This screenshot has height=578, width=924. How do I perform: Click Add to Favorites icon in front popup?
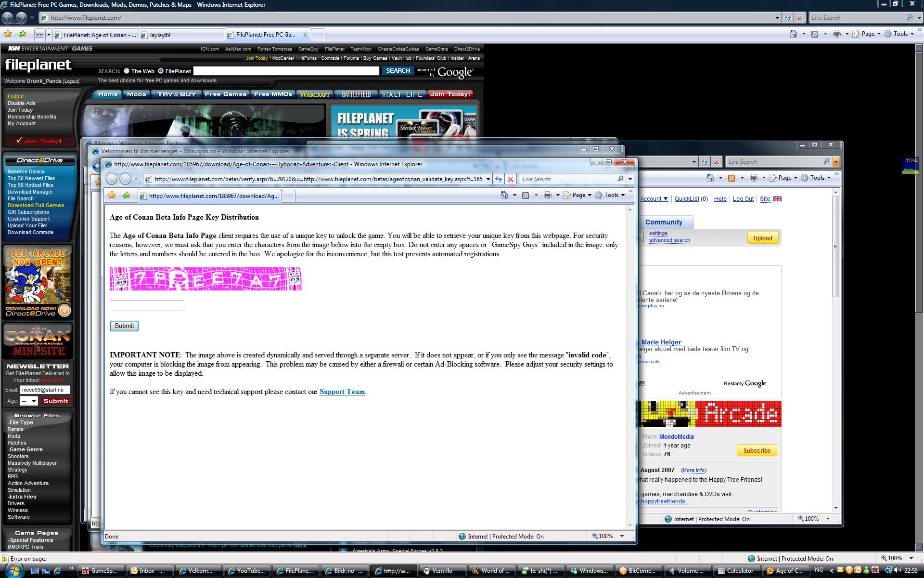(x=126, y=195)
